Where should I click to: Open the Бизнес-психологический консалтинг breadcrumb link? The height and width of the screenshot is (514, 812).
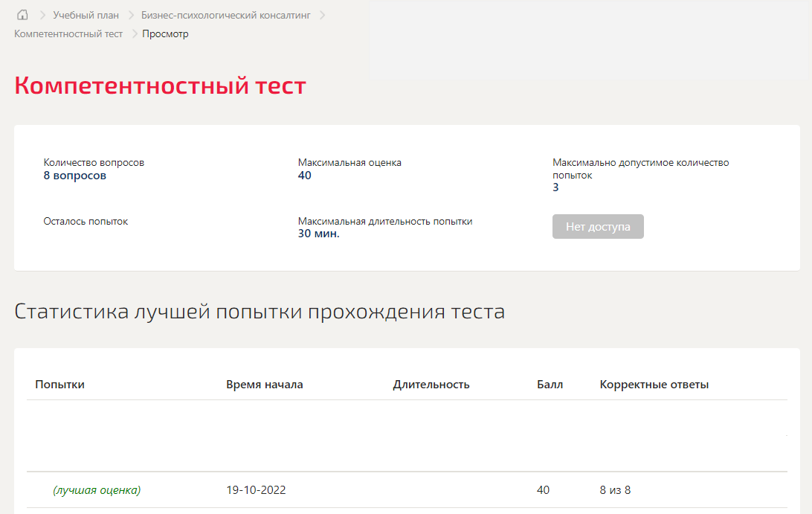[x=226, y=14]
